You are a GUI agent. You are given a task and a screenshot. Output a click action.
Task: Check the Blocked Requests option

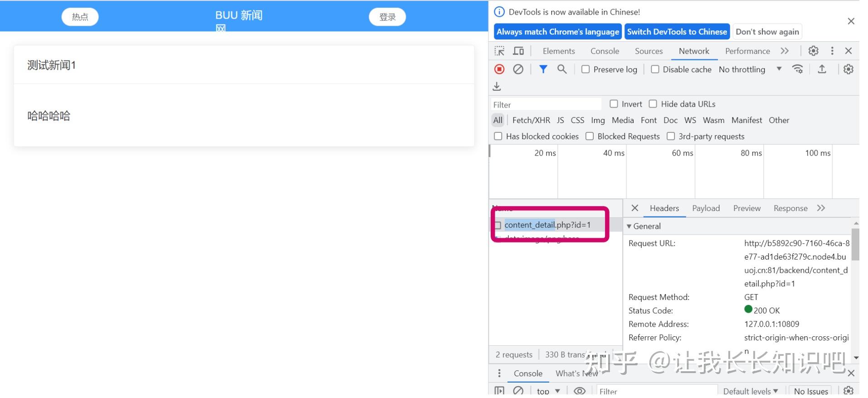(x=590, y=136)
